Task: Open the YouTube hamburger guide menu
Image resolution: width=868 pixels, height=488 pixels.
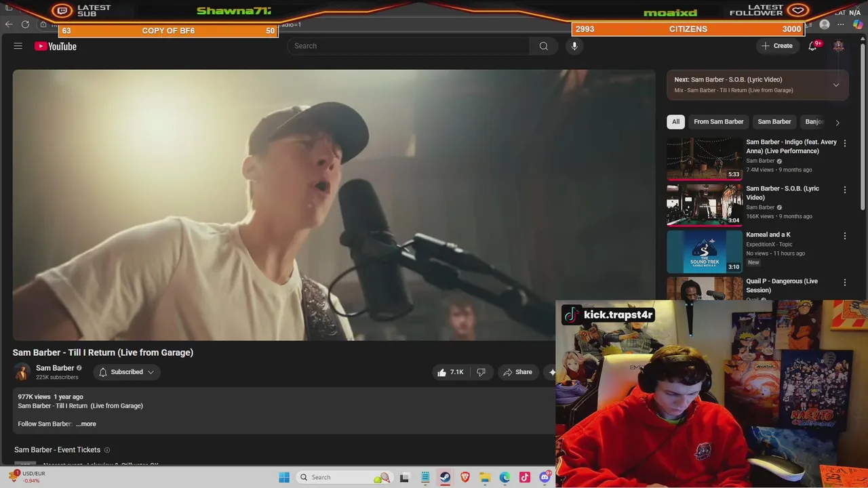Action: click(x=18, y=46)
